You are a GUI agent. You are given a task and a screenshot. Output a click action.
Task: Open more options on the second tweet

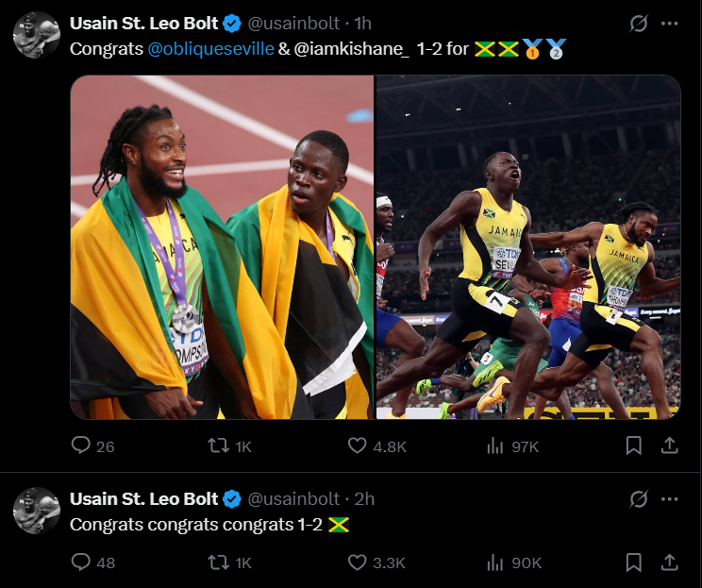coord(669,499)
